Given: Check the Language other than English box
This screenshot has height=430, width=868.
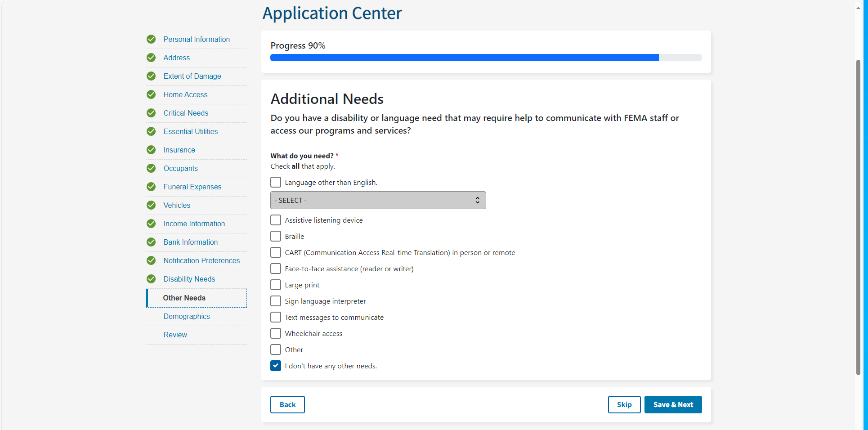Looking at the screenshot, I should tap(276, 182).
